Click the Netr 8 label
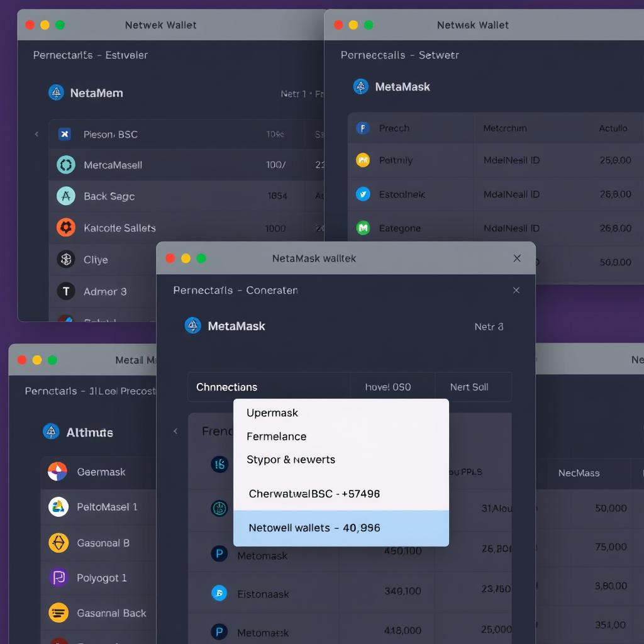 (x=489, y=326)
